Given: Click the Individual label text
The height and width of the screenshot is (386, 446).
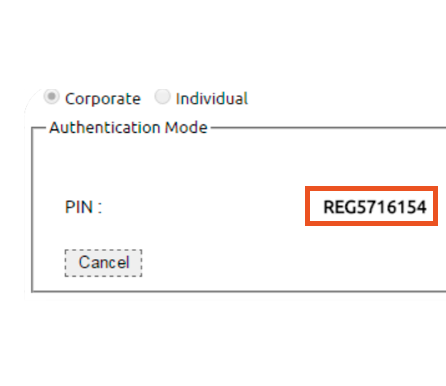Looking at the screenshot, I should 212,99.
